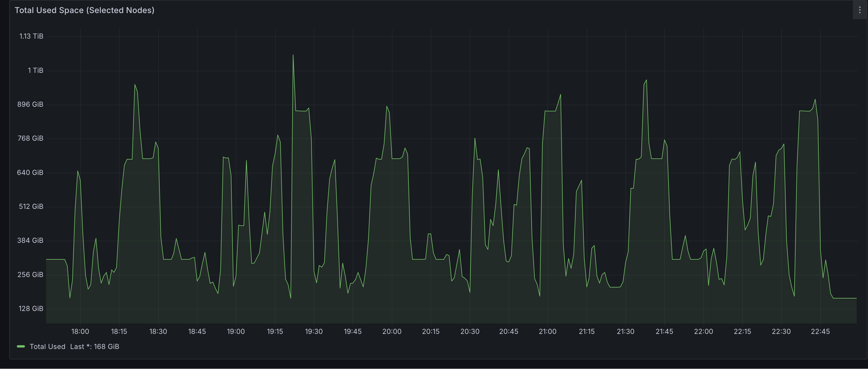Click the graph peak just after 21:30
Screen dimensions: 868x369
point(646,80)
